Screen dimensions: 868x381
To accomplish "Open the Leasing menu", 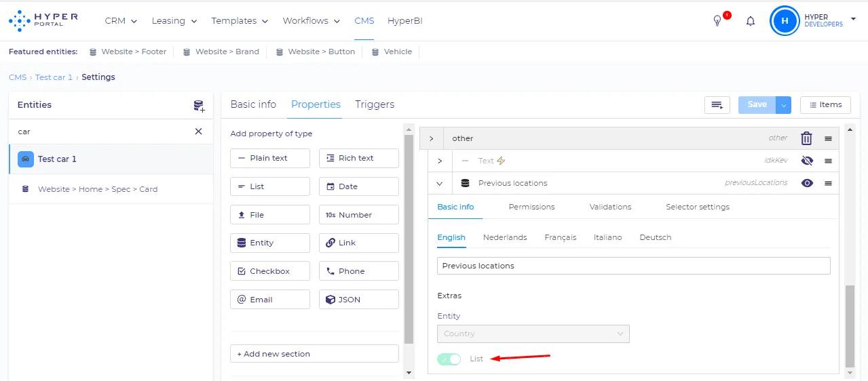I will coord(174,21).
